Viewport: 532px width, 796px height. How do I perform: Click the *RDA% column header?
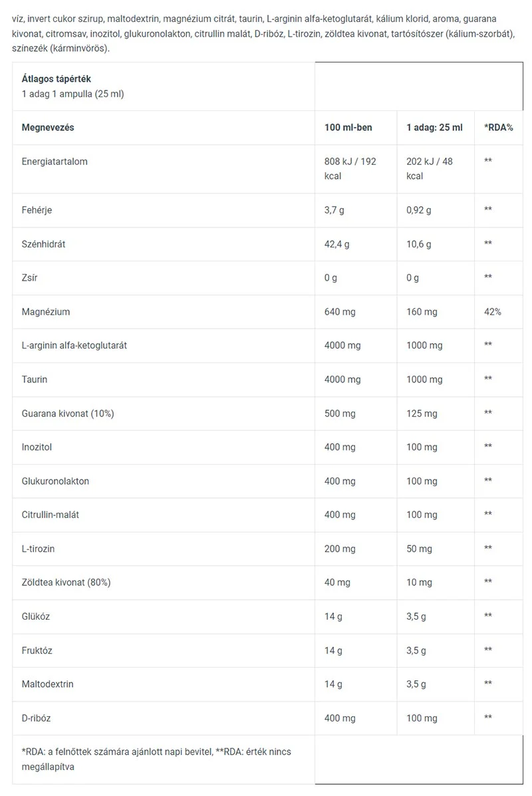tap(499, 128)
